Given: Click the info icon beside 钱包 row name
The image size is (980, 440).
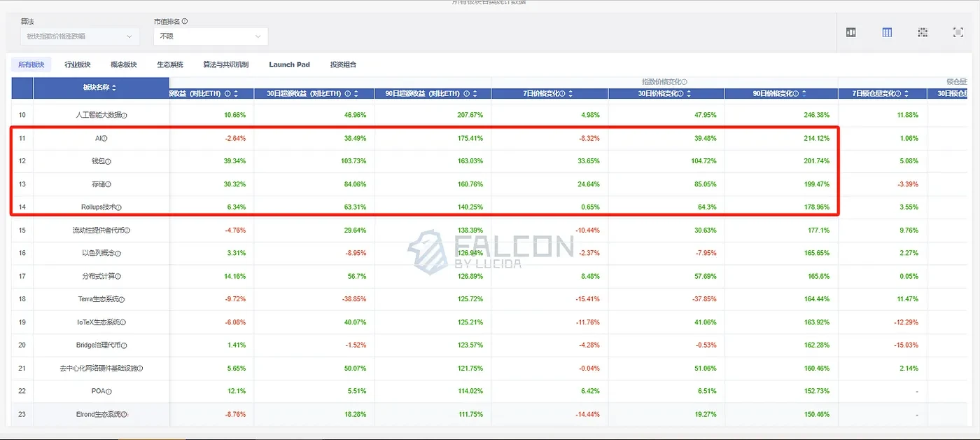Looking at the screenshot, I should coord(108,162).
